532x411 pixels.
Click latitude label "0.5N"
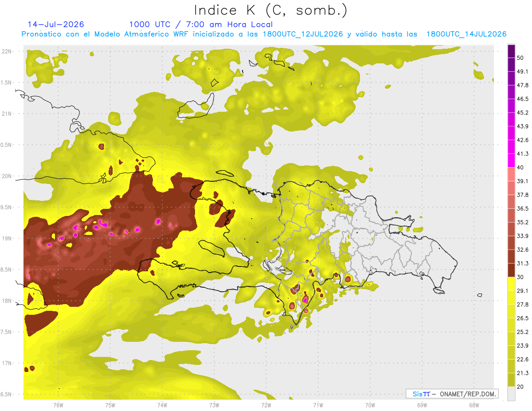tap(7, 145)
